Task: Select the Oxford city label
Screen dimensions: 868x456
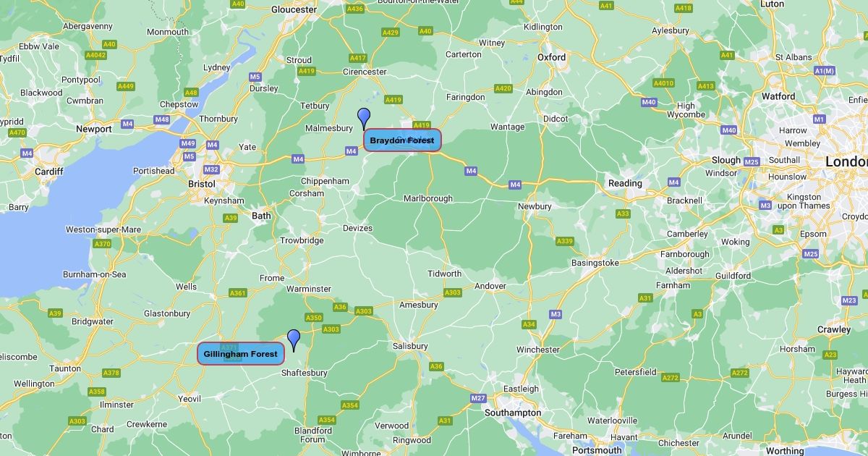Action: click(551, 56)
